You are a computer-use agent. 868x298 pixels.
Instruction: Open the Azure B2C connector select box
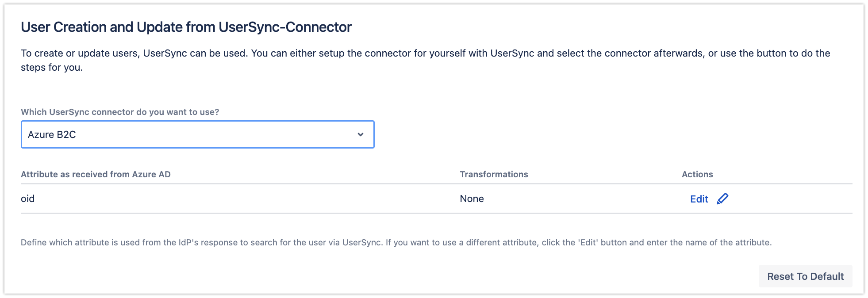[197, 134]
